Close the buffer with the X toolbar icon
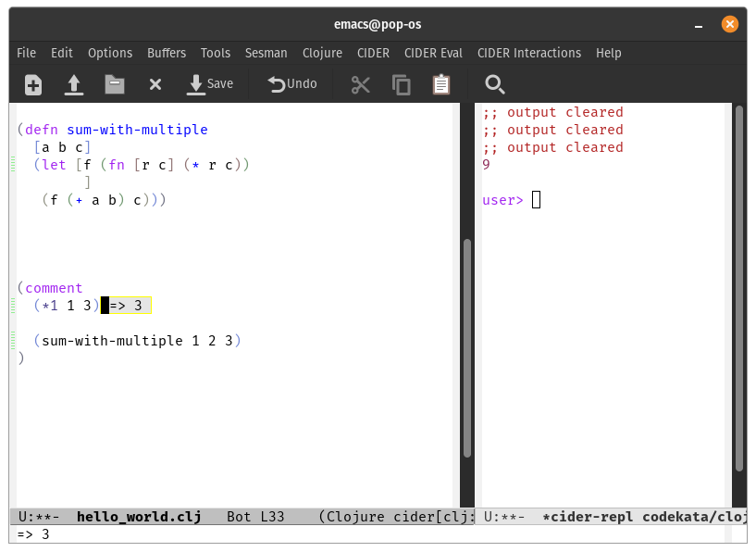Viewport: 756px width, 552px height. [x=155, y=85]
